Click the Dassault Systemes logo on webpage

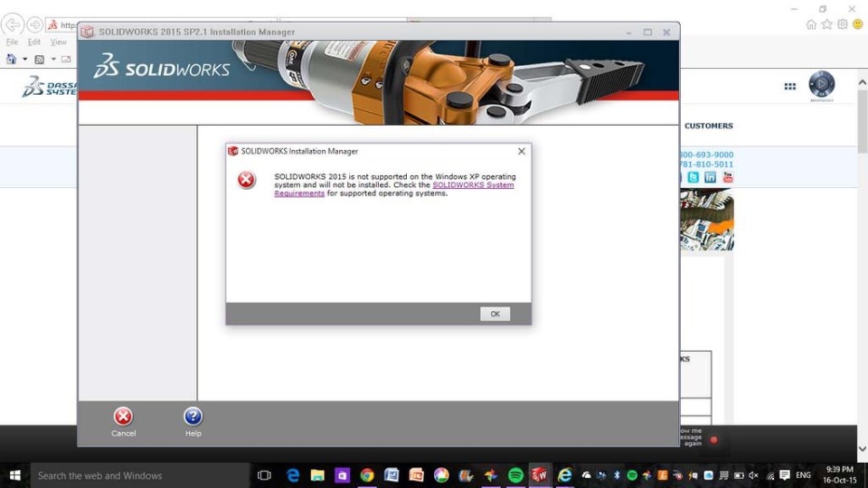[x=50, y=87]
